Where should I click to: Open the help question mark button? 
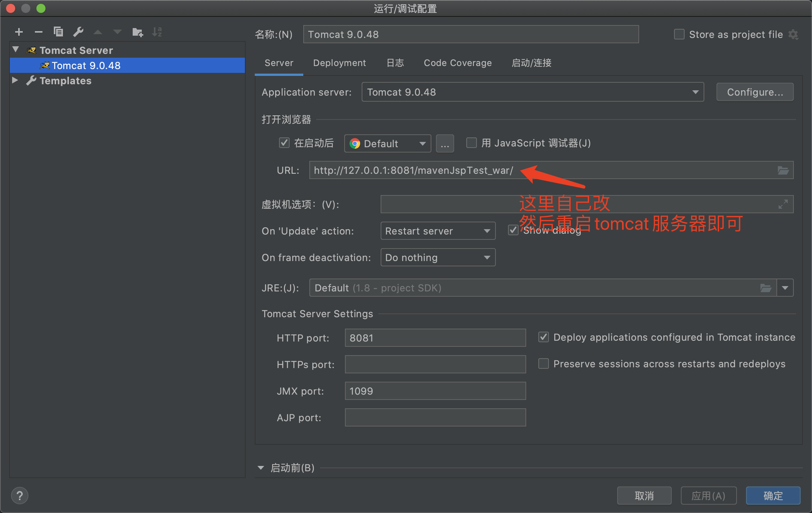(x=20, y=496)
